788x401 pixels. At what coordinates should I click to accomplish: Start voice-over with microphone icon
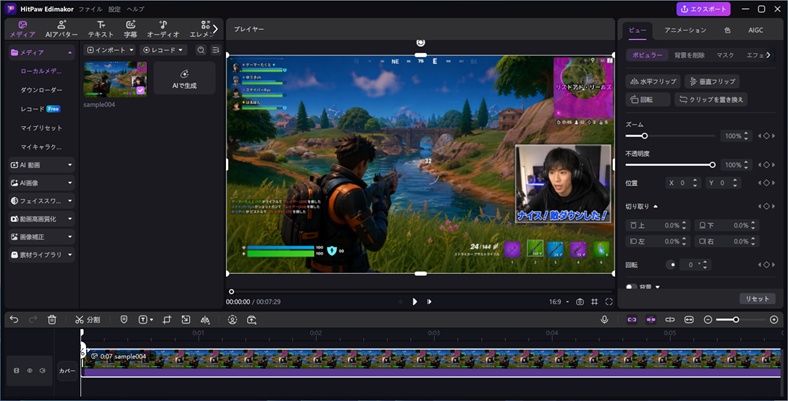tap(605, 320)
